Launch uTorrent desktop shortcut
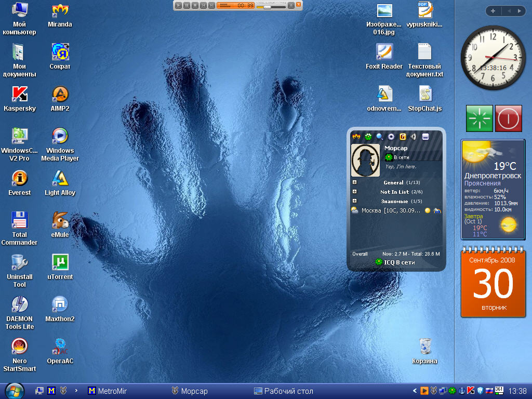This screenshot has width=532, height=399. coord(60,268)
